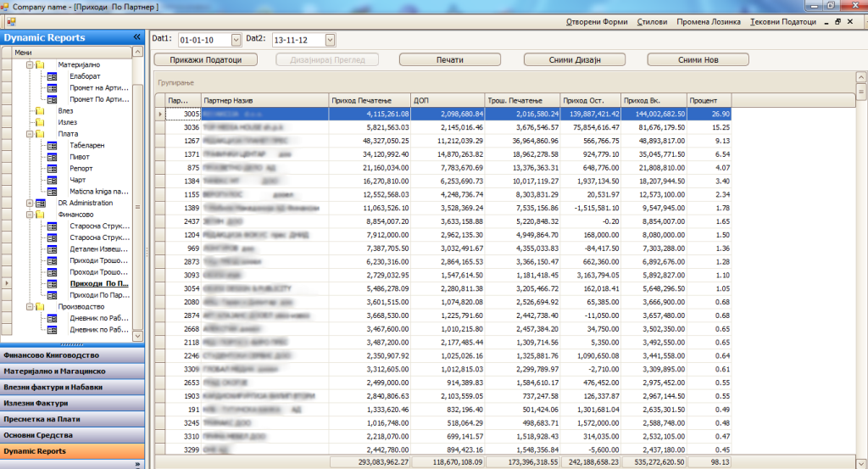
Task: Click the Влез folder icon
Action: pos(40,110)
